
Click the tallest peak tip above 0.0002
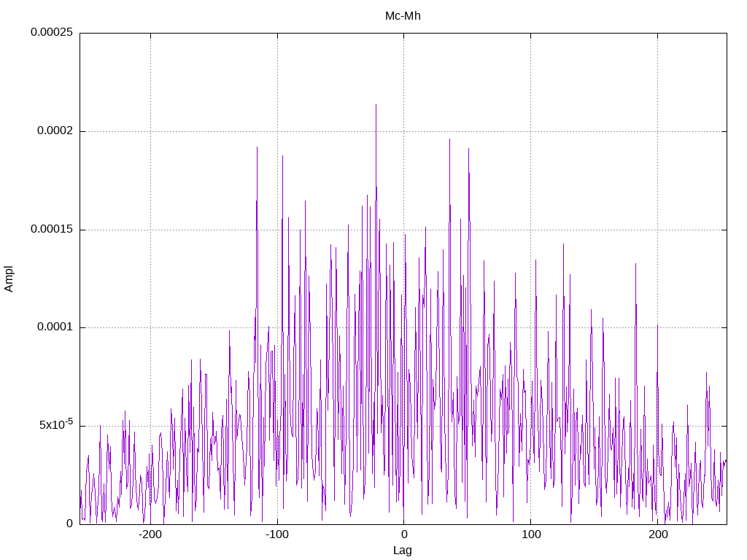376,105
